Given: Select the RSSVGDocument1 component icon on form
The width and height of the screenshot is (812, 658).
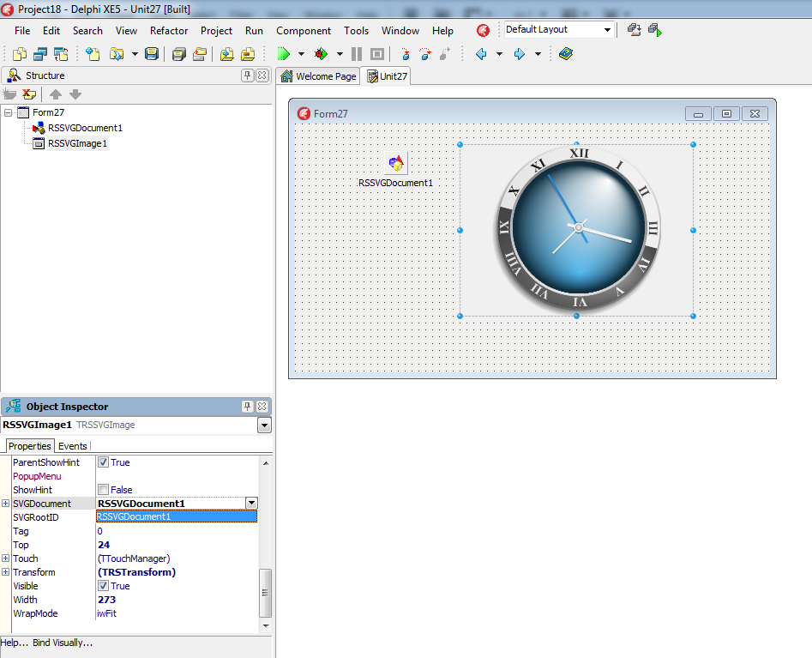Looking at the screenshot, I should click(x=395, y=162).
